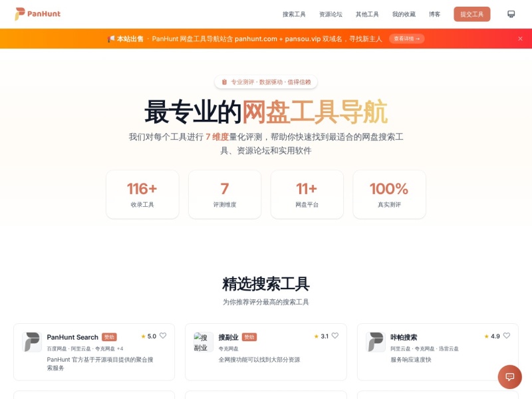Click the text 为你推荐评分最高的搜索工具

pyautogui.click(x=266, y=302)
